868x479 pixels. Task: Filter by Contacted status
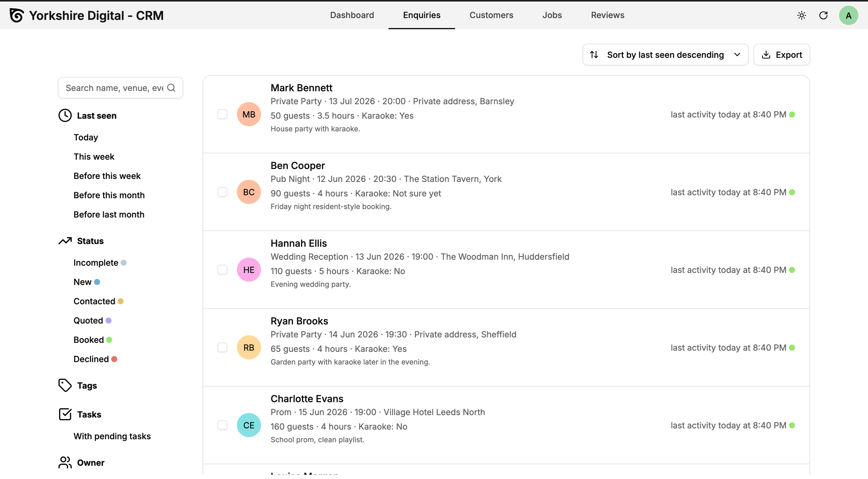click(x=98, y=301)
